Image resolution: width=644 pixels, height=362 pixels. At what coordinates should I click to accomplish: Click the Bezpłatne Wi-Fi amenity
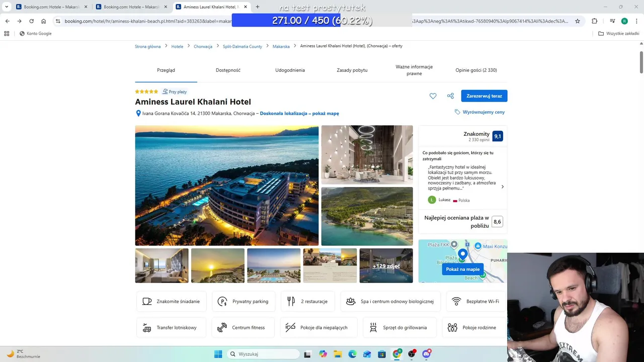point(476,302)
